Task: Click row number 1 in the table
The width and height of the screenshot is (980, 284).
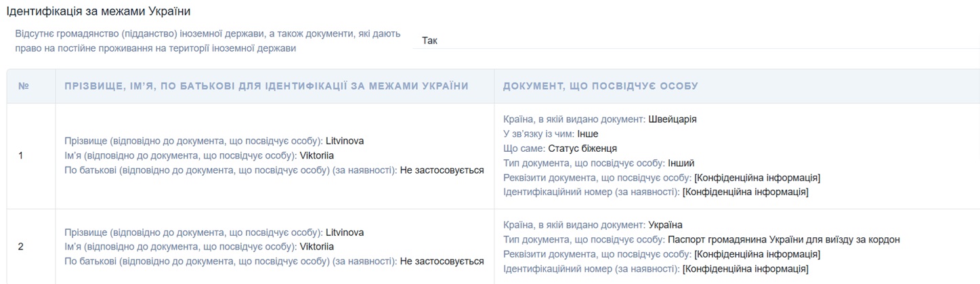Action: tap(20, 156)
